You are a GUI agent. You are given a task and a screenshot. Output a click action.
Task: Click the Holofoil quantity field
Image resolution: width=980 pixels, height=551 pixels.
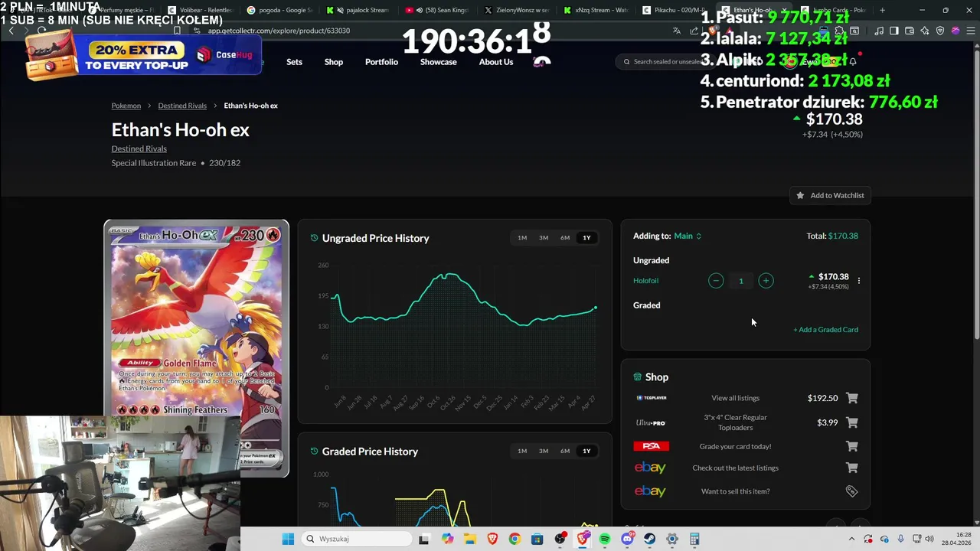click(x=740, y=281)
